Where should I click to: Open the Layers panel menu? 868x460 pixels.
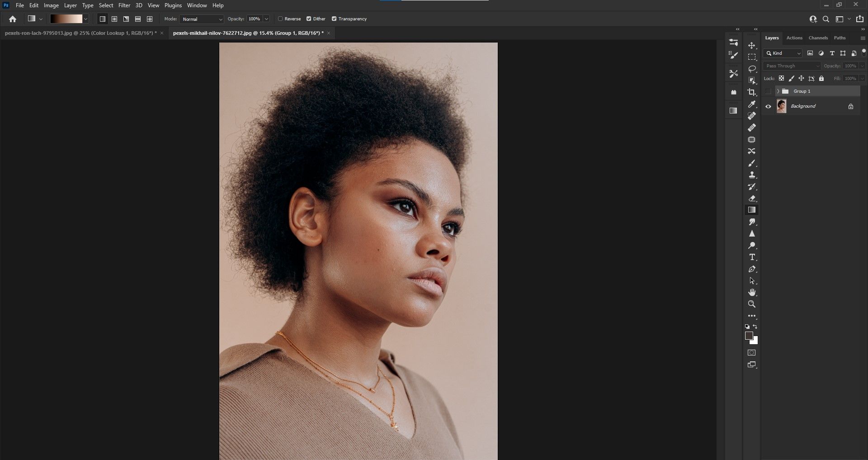click(x=863, y=38)
